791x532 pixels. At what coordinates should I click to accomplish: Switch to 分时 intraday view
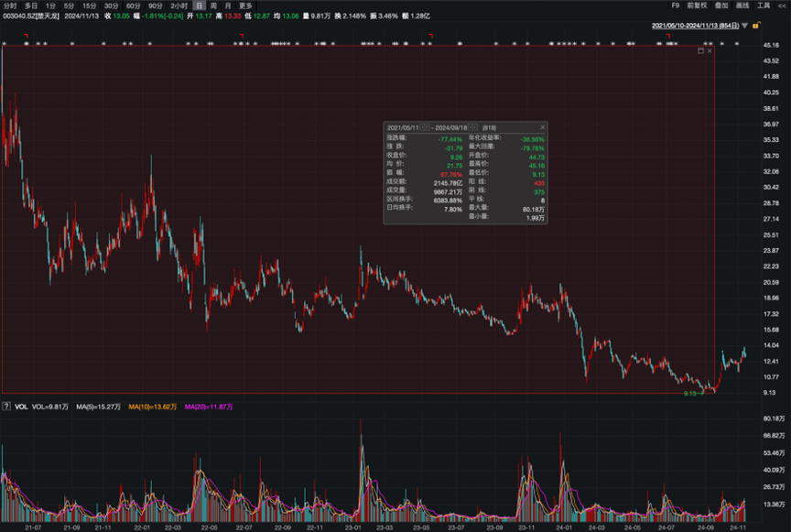pyautogui.click(x=10, y=5)
